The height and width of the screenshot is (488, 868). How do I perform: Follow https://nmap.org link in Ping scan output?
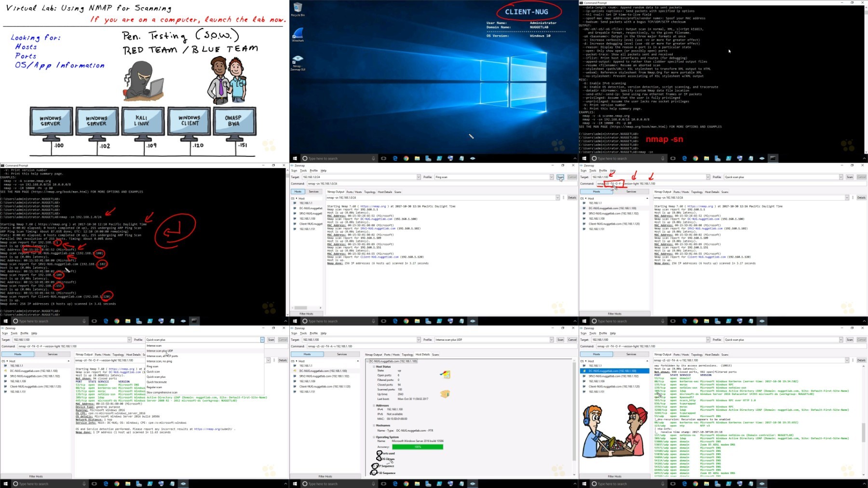(x=373, y=206)
